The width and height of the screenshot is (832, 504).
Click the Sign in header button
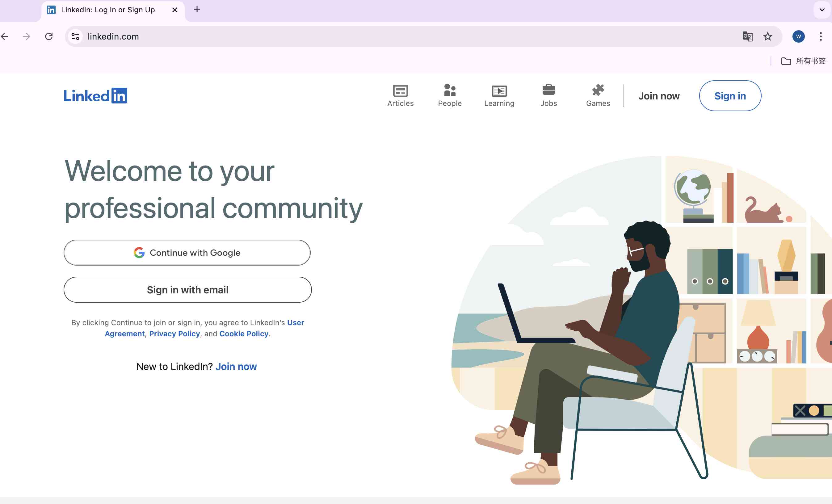point(730,96)
